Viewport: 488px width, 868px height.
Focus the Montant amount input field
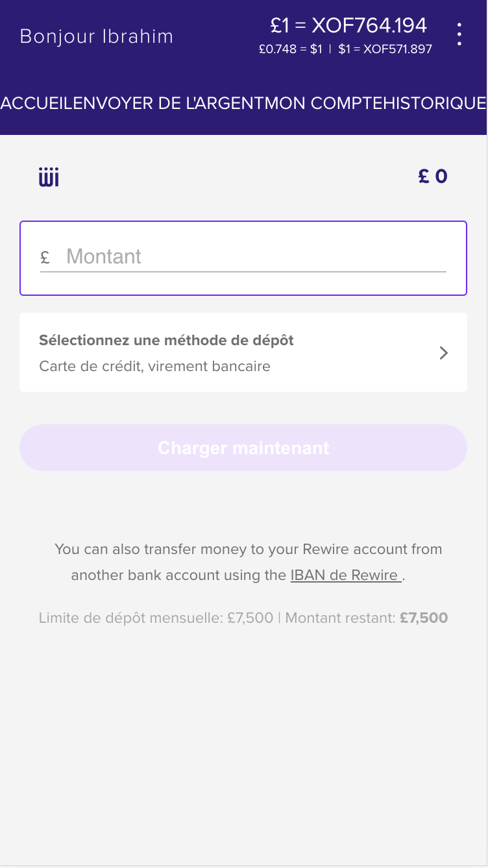coord(254,257)
